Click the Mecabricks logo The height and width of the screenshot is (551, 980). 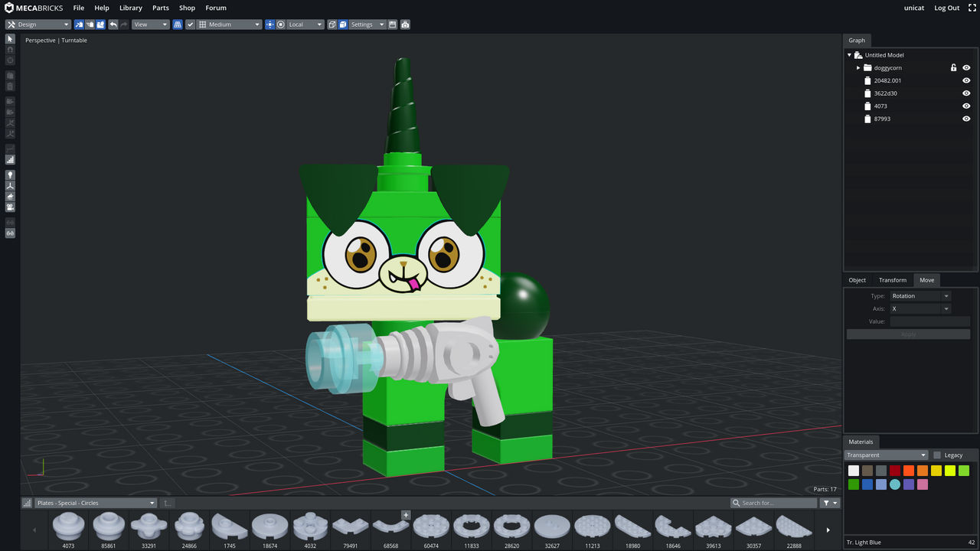[34, 8]
